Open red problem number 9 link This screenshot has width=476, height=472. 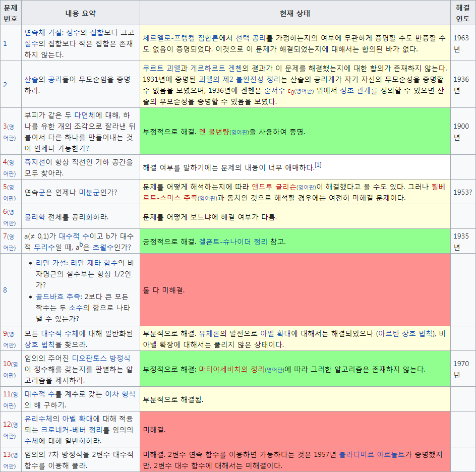[5, 334]
